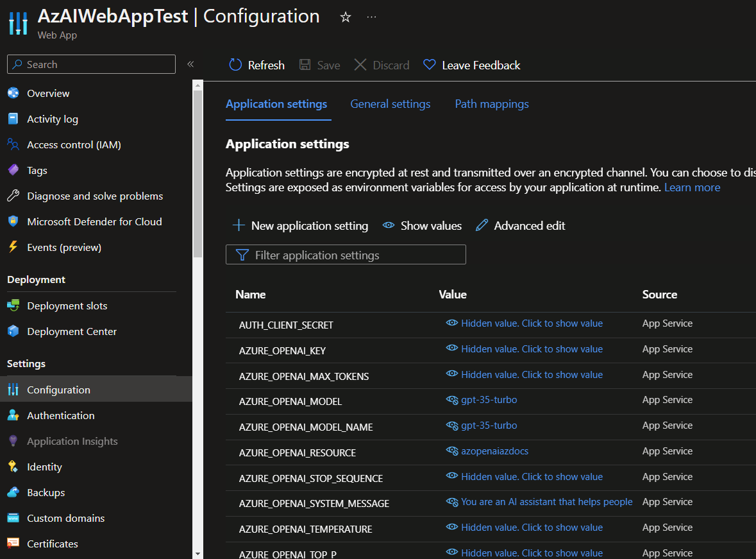Open Microsoft Defender for Cloud
This screenshot has height=559, width=756.
[94, 221]
